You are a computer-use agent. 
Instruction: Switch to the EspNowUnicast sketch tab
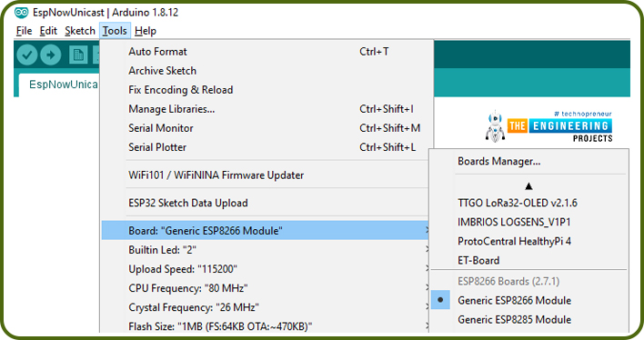[59, 85]
